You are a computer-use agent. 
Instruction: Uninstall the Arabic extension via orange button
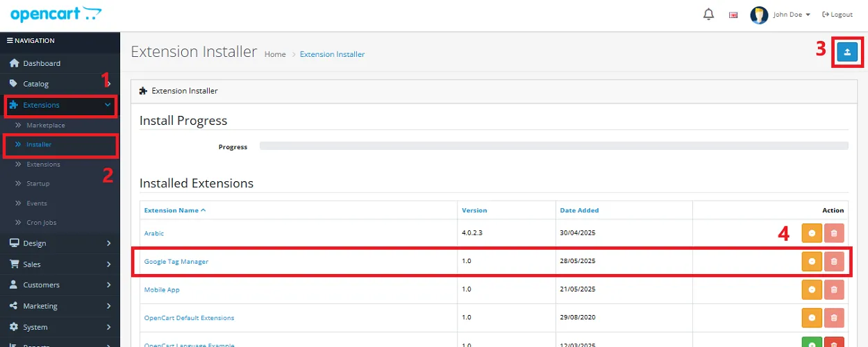pyautogui.click(x=811, y=233)
